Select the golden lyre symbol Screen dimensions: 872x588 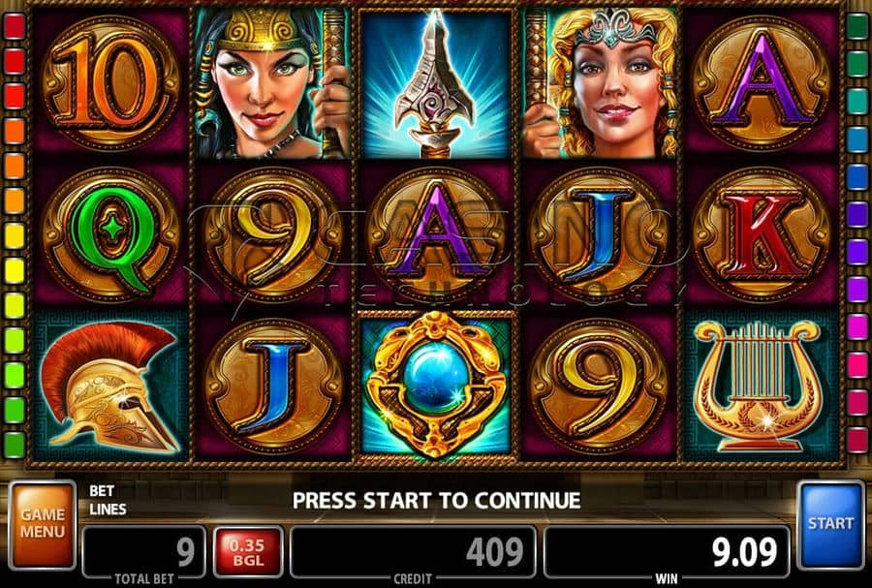pos(761,386)
